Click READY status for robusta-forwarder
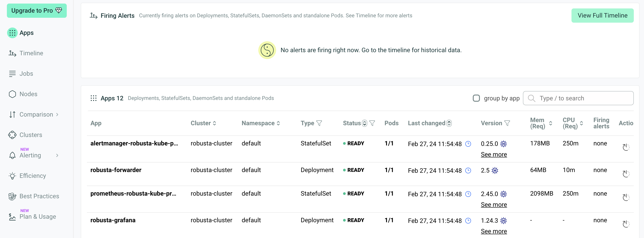Image resolution: width=644 pixels, height=238 pixels. tap(355, 170)
